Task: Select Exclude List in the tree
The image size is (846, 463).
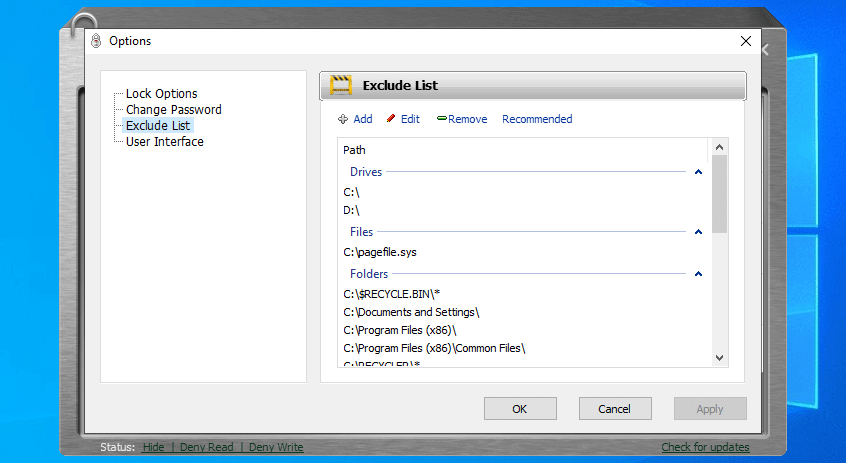Action: pos(158,126)
